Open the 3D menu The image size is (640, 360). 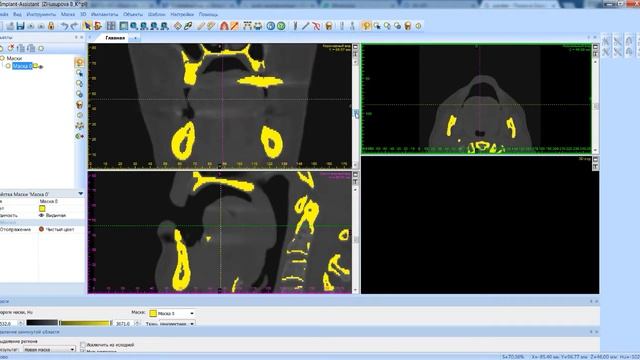coord(83,14)
